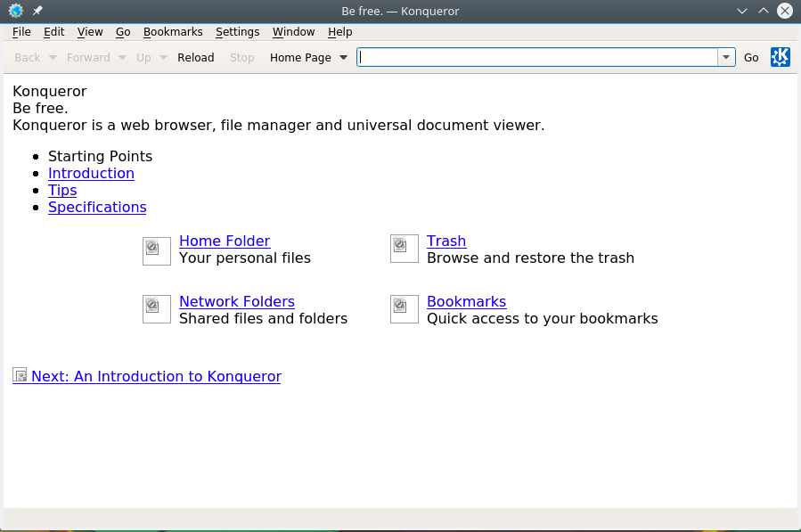Open the window menu icon in title bar

(16, 11)
